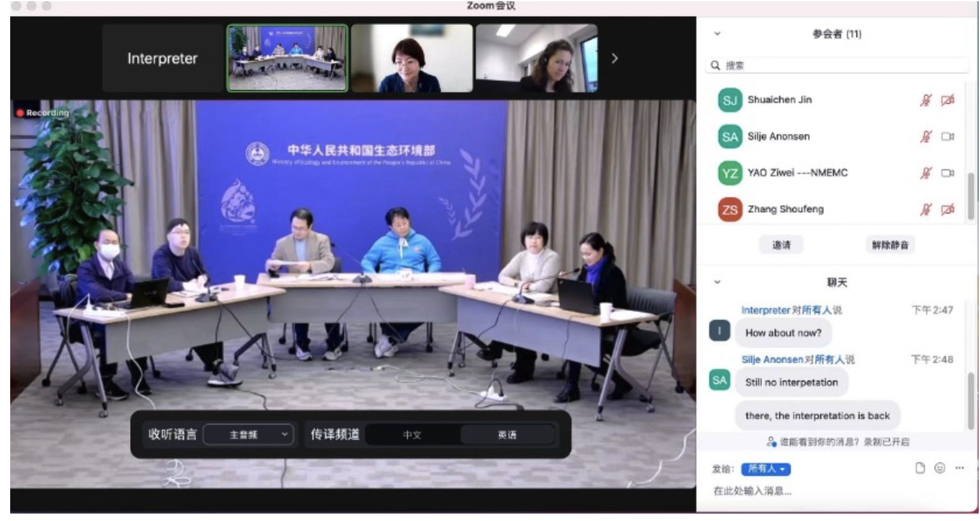Focus the participant search field
This screenshot has width=980, height=521.
pyautogui.click(x=838, y=65)
